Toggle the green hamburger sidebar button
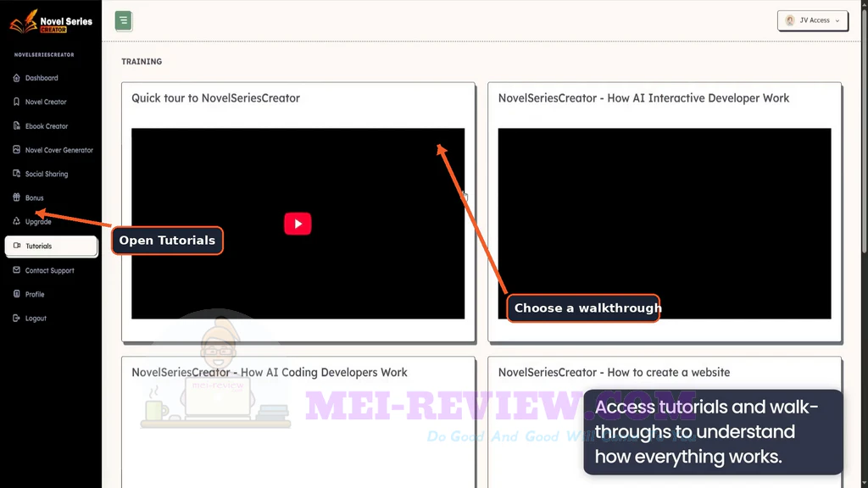 coord(124,21)
